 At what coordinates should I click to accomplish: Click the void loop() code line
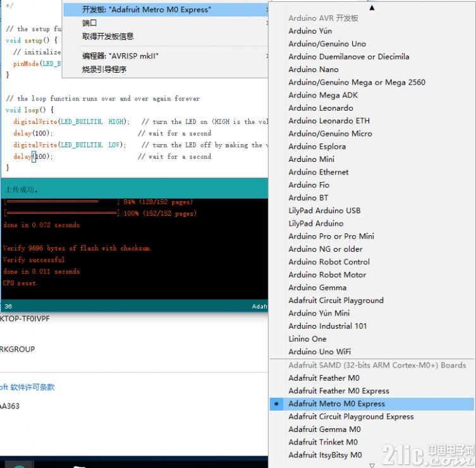pos(30,110)
